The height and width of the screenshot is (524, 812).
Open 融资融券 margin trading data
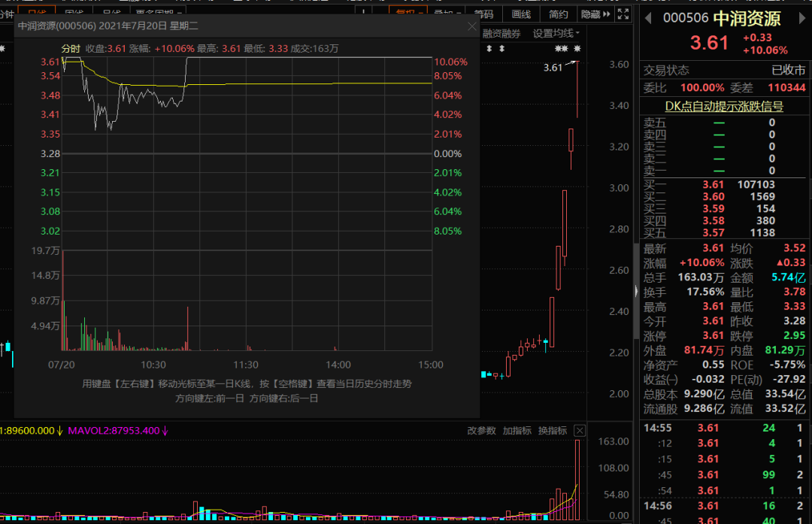[501, 34]
